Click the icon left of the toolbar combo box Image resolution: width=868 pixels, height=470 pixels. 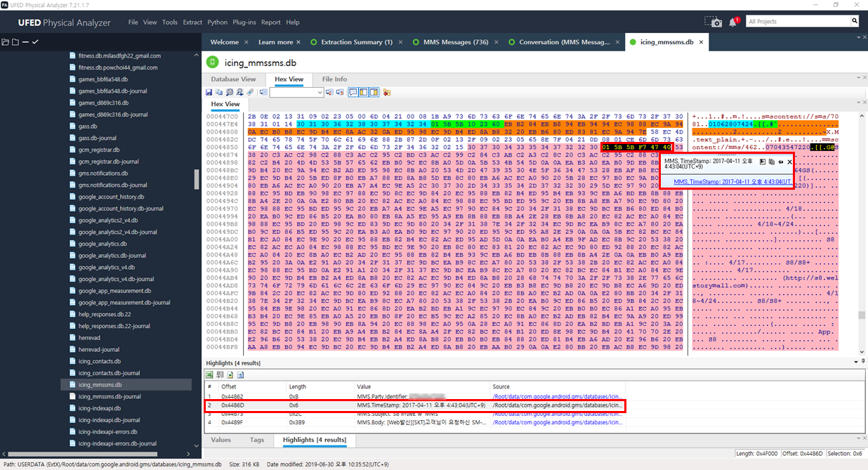(x=263, y=92)
